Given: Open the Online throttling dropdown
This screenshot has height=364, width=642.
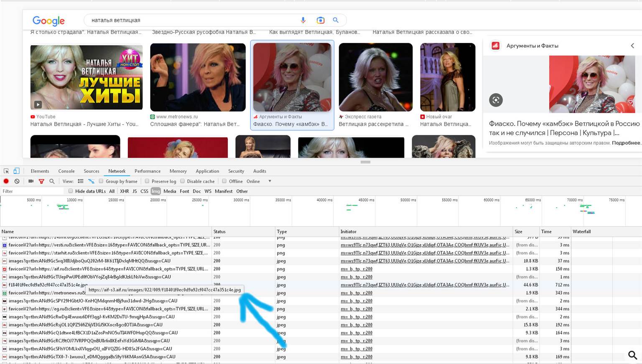Looking at the screenshot, I should click(270, 181).
